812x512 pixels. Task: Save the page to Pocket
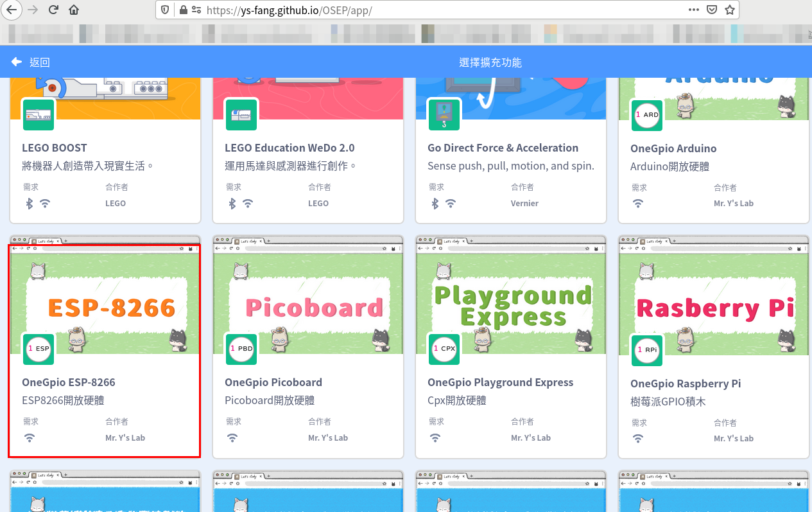[713, 10]
